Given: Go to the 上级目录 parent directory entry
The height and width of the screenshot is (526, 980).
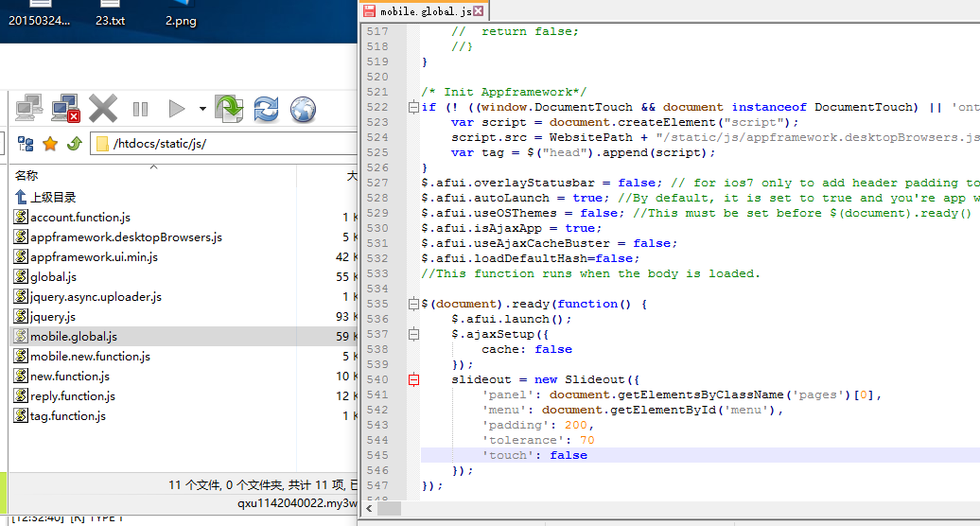Looking at the screenshot, I should click(45, 198).
